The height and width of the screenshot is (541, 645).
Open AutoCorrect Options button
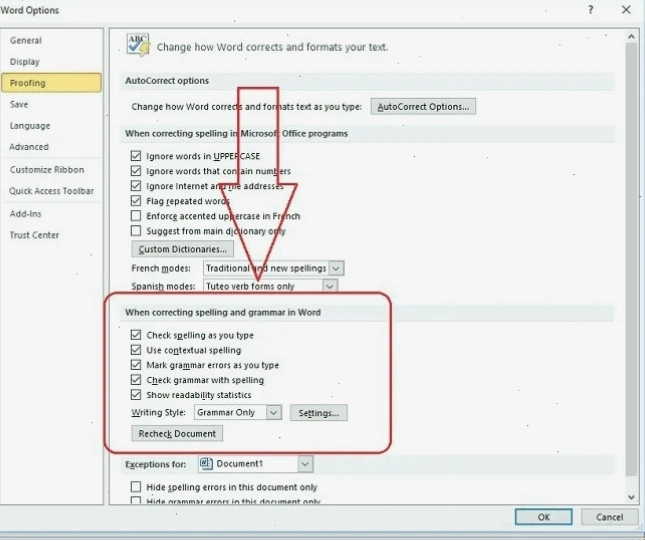click(x=423, y=107)
